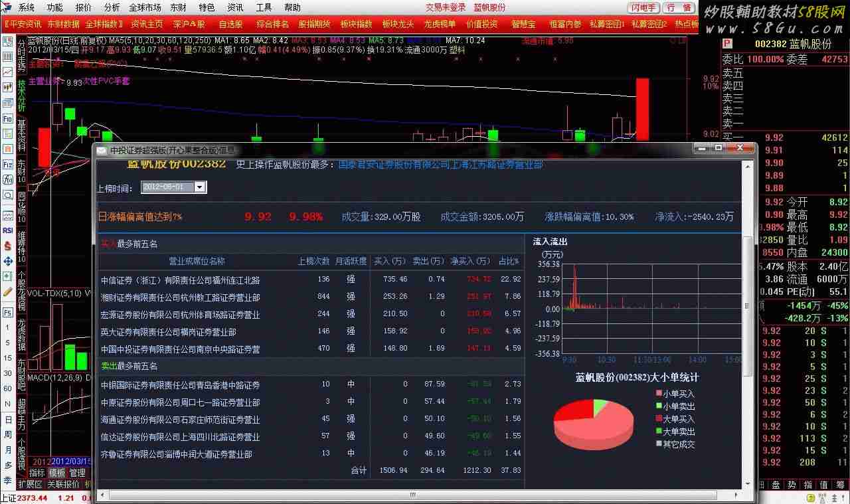
Task: Select the 关联报价 tab at the bottom
Action: coord(63,484)
